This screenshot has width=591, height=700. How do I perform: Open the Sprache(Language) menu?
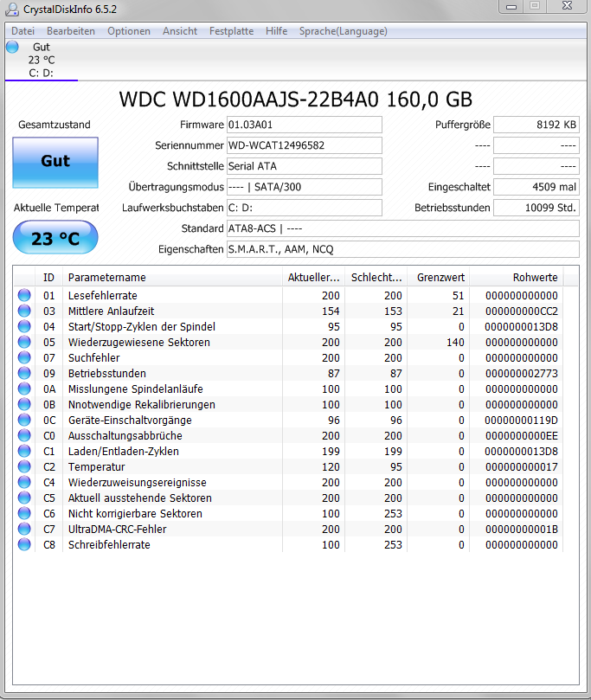pos(343,31)
